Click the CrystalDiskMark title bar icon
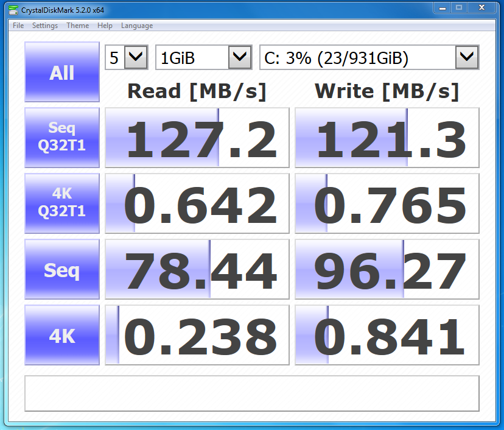The height and width of the screenshot is (430, 504). (13, 10)
